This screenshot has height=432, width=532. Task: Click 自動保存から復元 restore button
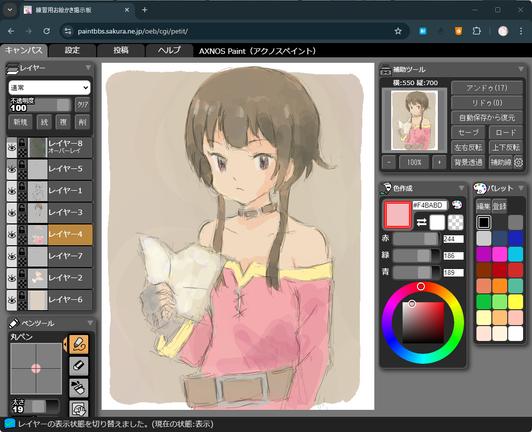(x=487, y=118)
